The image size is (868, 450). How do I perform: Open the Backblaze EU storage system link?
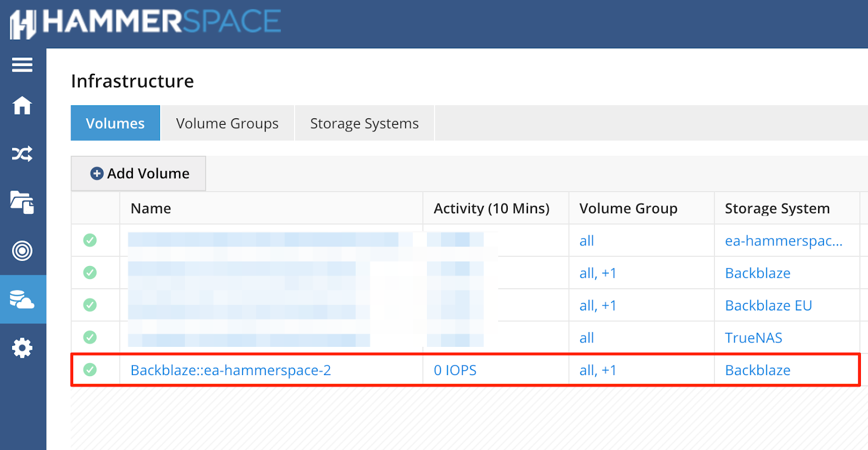769,306
